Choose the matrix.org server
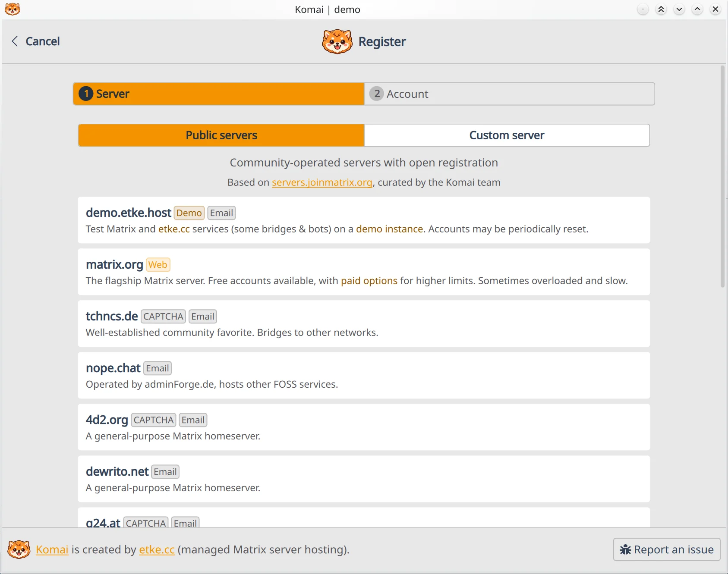Image resolution: width=728 pixels, height=574 pixels. [x=364, y=272]
